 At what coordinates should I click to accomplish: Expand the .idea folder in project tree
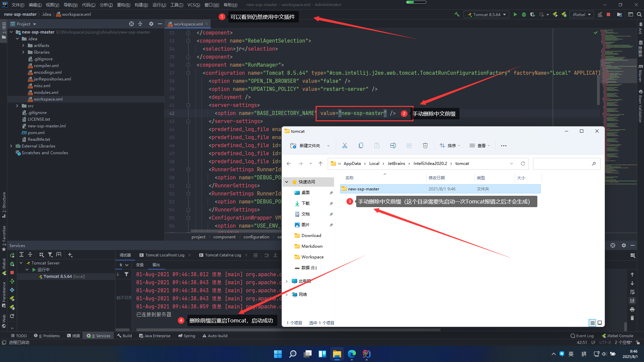pyautogui.click(x=17, y=39)
